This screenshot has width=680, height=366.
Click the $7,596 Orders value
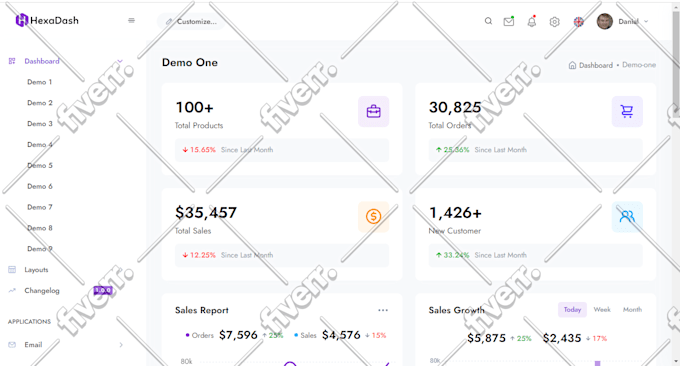238,335
